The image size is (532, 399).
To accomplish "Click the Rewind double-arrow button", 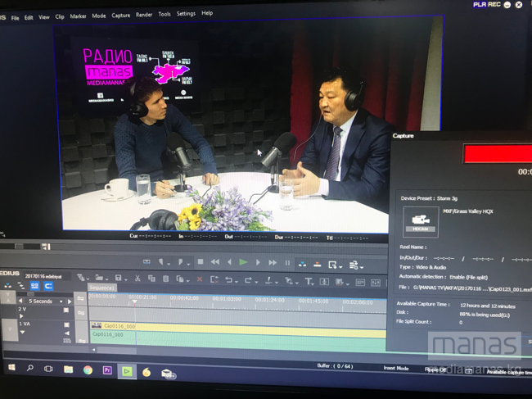I will click(x=215, y=262).
